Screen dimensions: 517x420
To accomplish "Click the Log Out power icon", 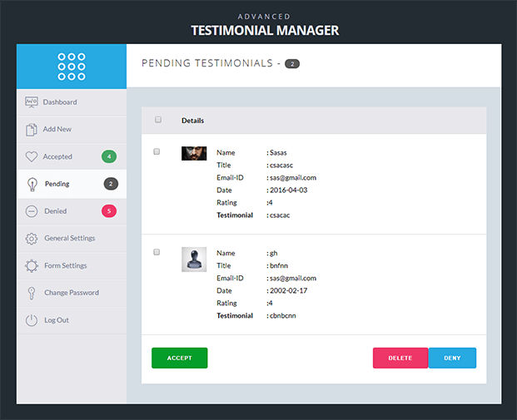I will (x=32, y=320).
